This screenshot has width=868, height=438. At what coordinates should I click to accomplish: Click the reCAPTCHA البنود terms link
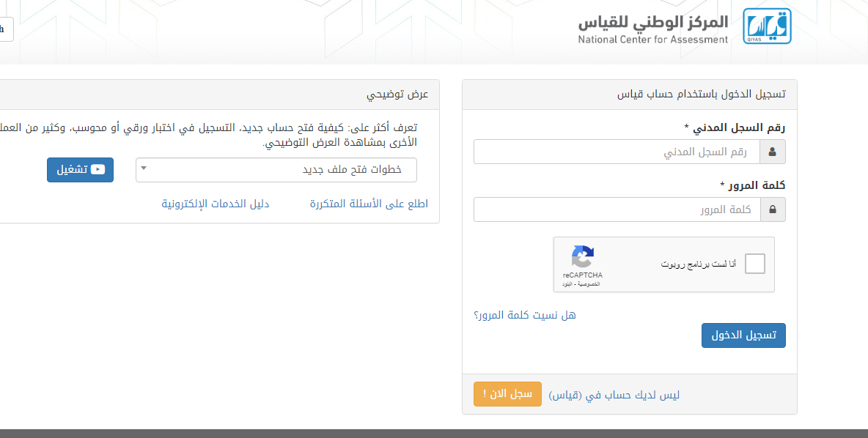click(x=567, y=283)
